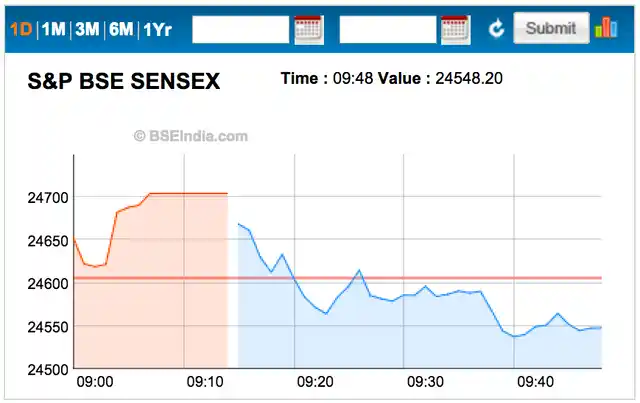Show the 1Yr chart range
The height and width of the screenshot is (403, 640).
click(158, 30)
